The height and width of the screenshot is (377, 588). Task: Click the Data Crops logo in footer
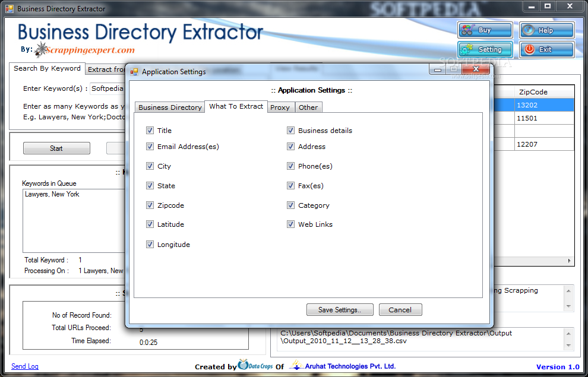click(x=255, y=365)
